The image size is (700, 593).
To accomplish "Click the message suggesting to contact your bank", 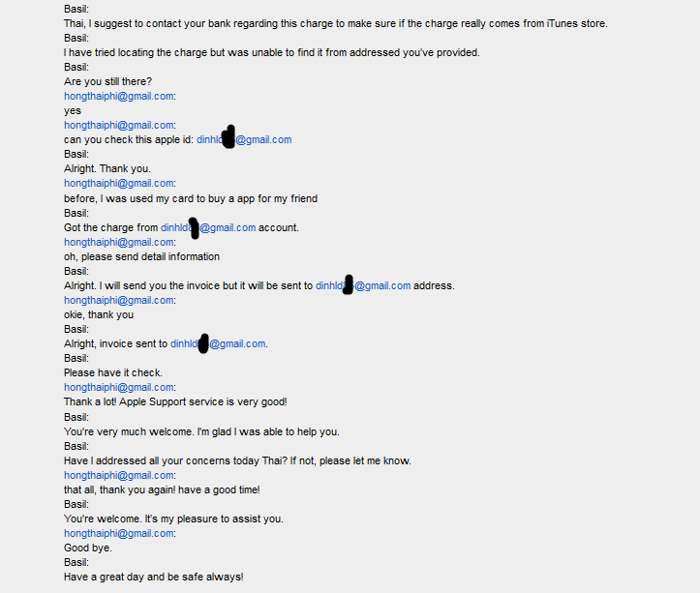I will 335,23.
